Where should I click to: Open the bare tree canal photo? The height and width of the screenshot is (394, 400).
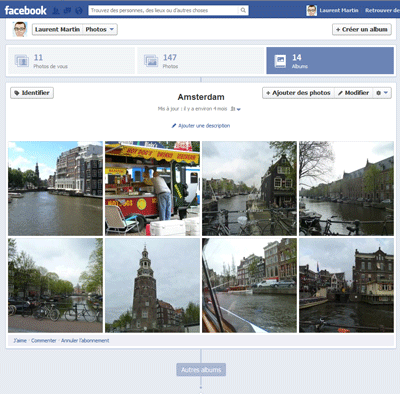pyautogui.click(x=346, y=188)
